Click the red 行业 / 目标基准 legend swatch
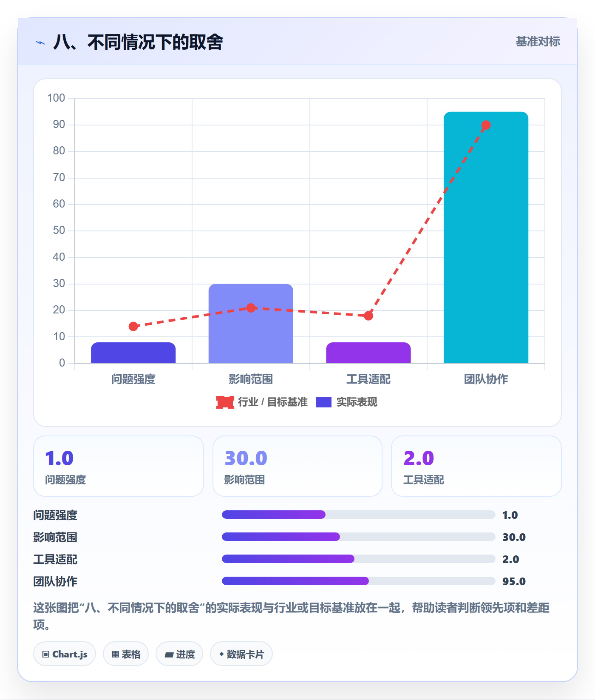This screenshot has height=700, width=595. coord(225,402)
